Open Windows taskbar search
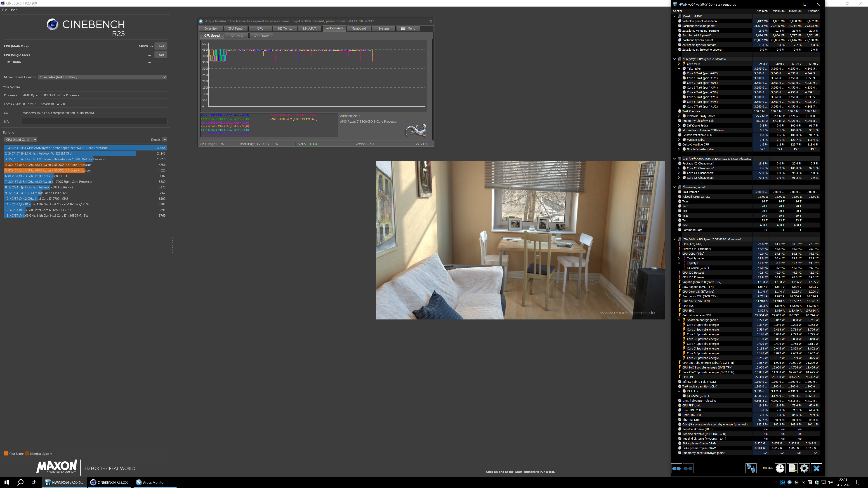This screenshot has width=868, height=488. [x=20, y=482]
